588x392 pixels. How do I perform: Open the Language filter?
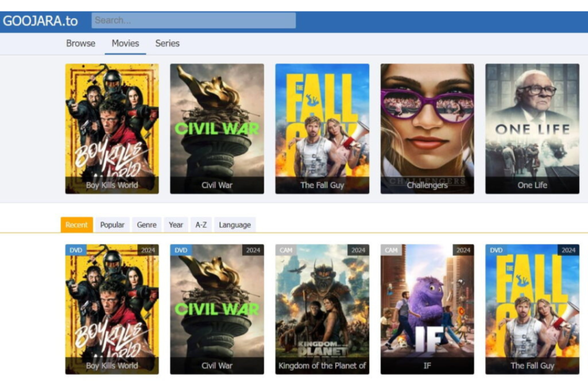[235, 225]
